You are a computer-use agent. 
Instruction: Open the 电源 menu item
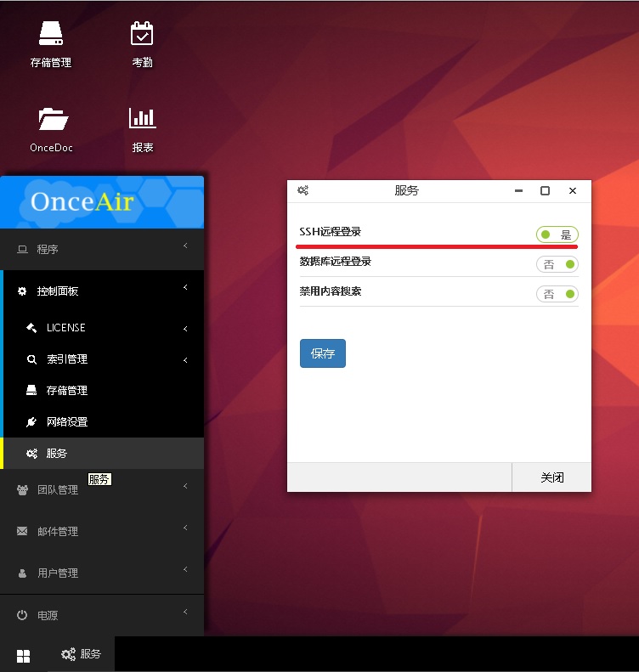click(x=102, y=615)
